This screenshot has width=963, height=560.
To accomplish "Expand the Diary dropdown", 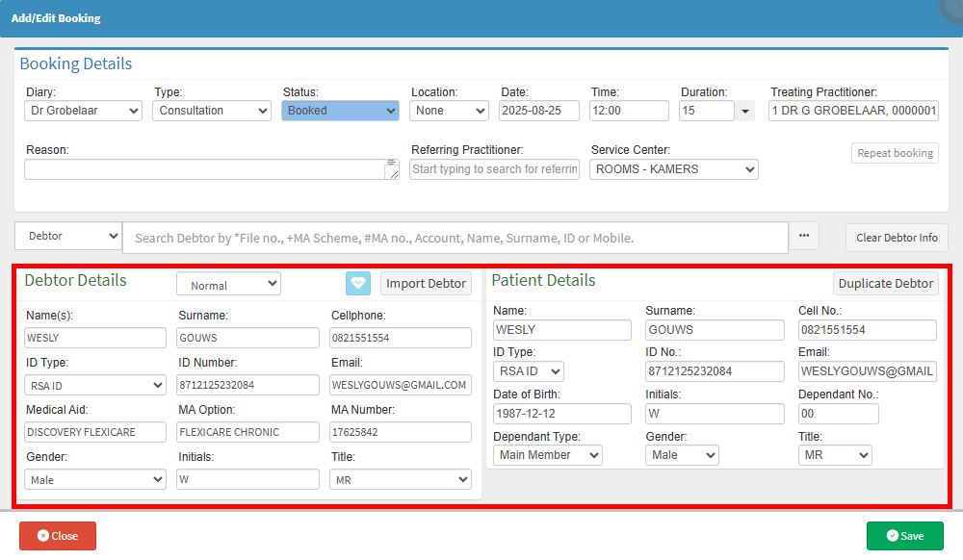I will pos(84,111).
